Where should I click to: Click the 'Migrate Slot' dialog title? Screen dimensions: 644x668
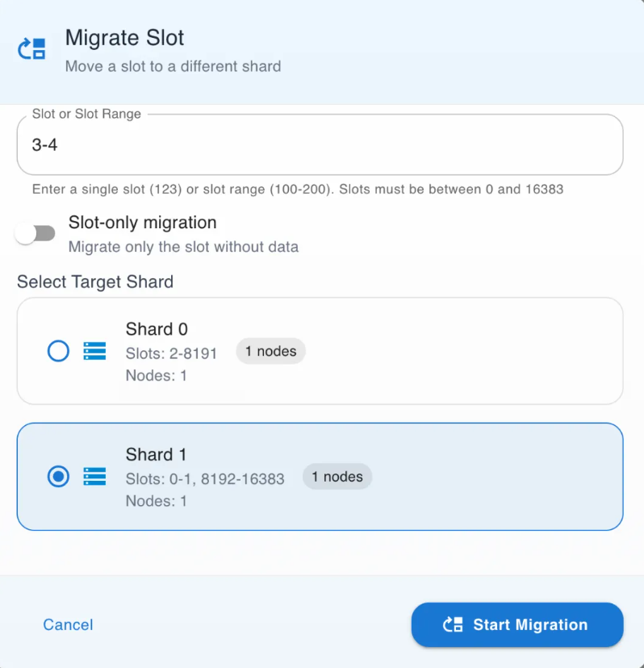(124, 38)
